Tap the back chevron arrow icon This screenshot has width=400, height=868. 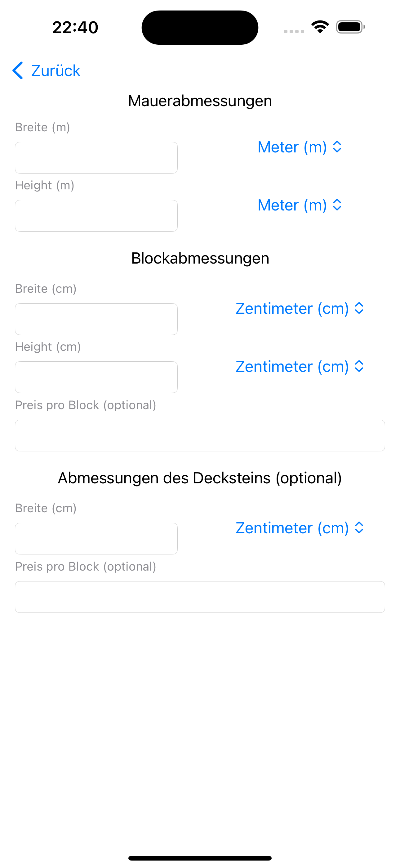tap(17, 70)
